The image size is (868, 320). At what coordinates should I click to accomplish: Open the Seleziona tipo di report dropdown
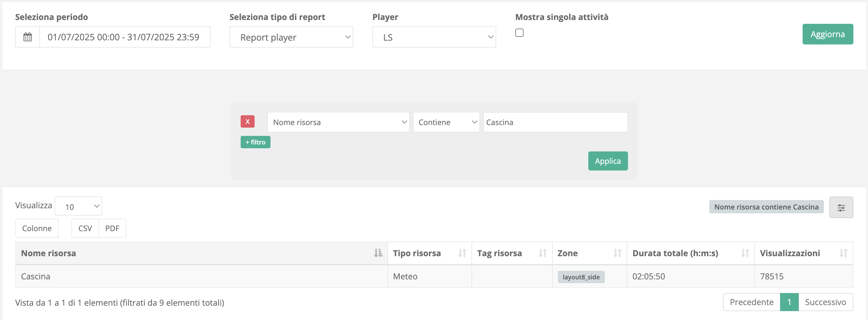point(291,37)
